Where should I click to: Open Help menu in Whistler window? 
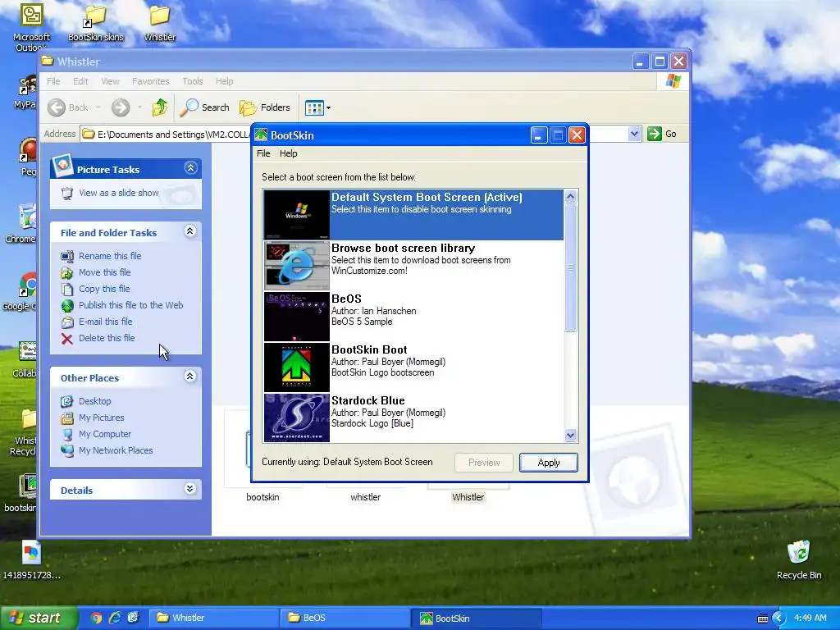tap(225, 81)
